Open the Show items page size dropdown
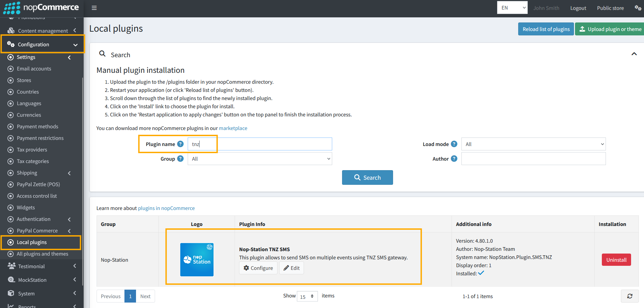The width and height of the screenshot is (644, 308). 307,296
